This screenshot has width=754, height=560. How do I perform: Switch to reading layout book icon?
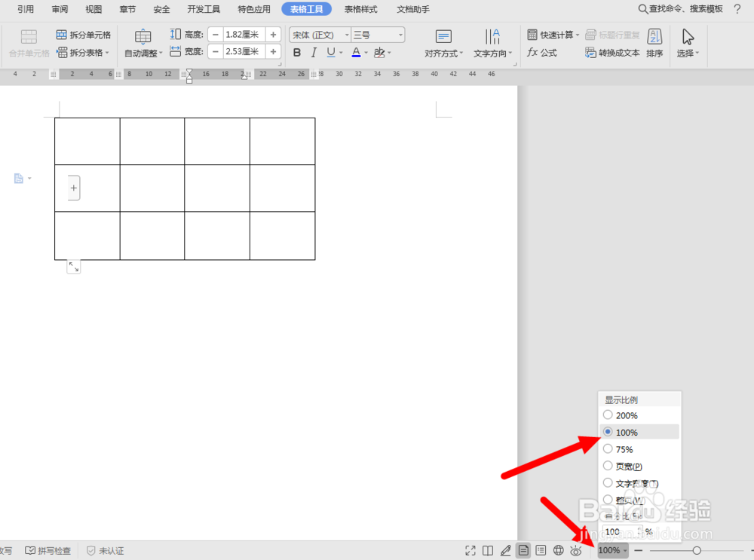(488, 550)
